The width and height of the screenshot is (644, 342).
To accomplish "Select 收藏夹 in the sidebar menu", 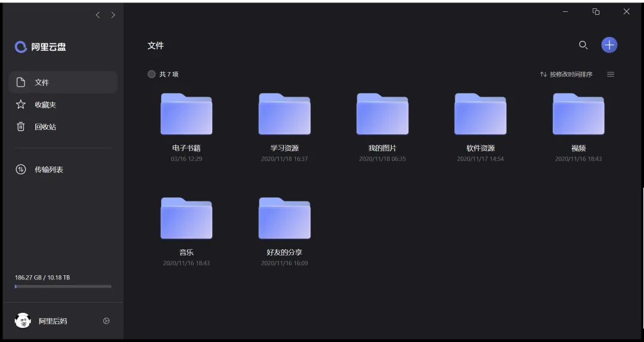I will coord(63,104).
